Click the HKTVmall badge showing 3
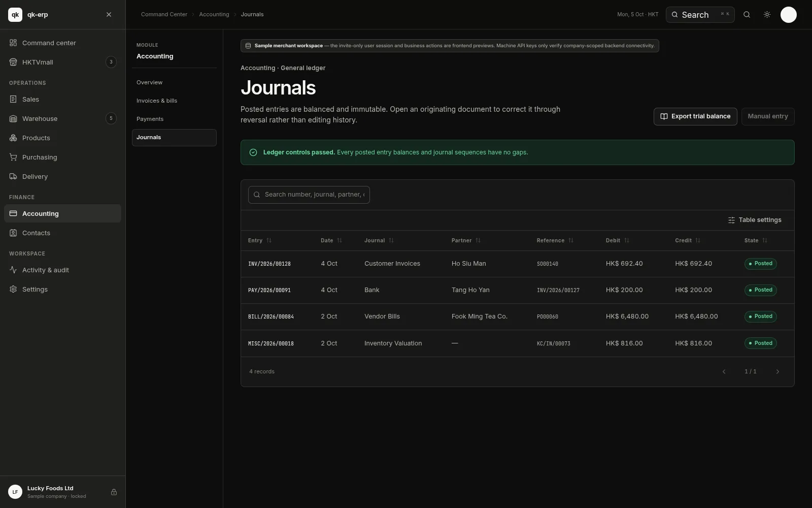Screen dimensions: 812x508 tap(111, 62)
